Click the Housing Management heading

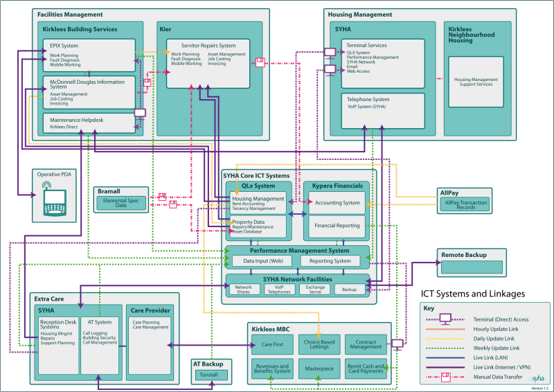[360, 15]
